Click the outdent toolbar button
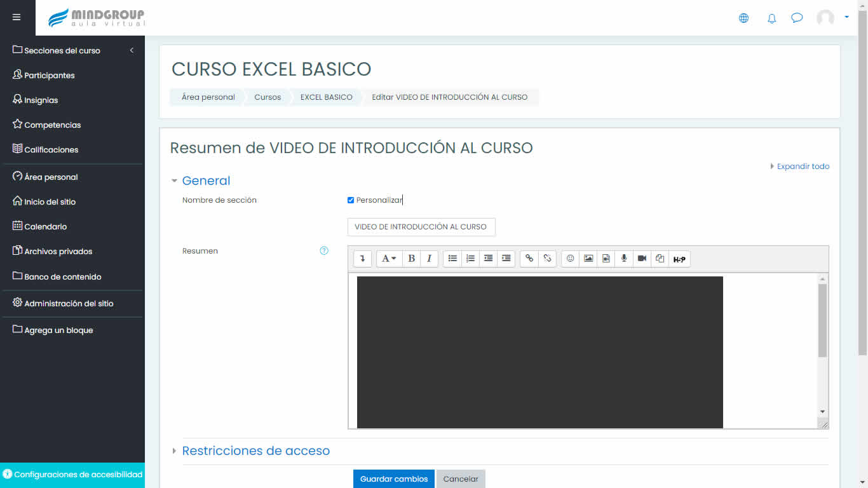This screenshot has height=488, width=868. (488, 259)
